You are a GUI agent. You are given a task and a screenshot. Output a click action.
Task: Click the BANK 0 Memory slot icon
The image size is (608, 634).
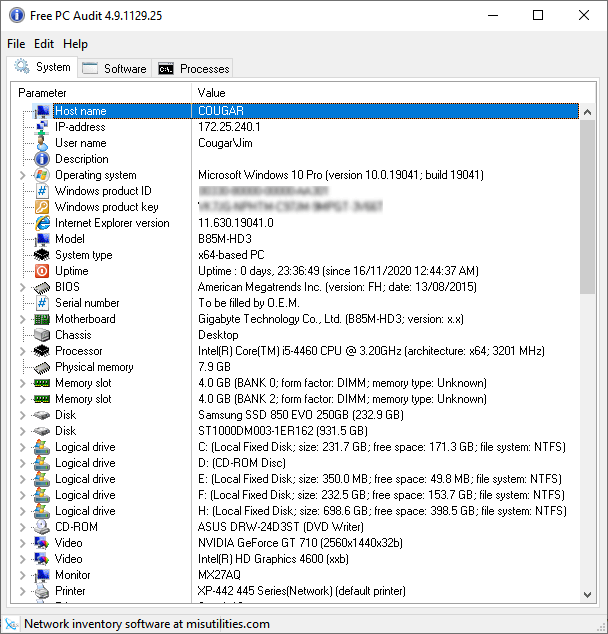click(42, 383)
